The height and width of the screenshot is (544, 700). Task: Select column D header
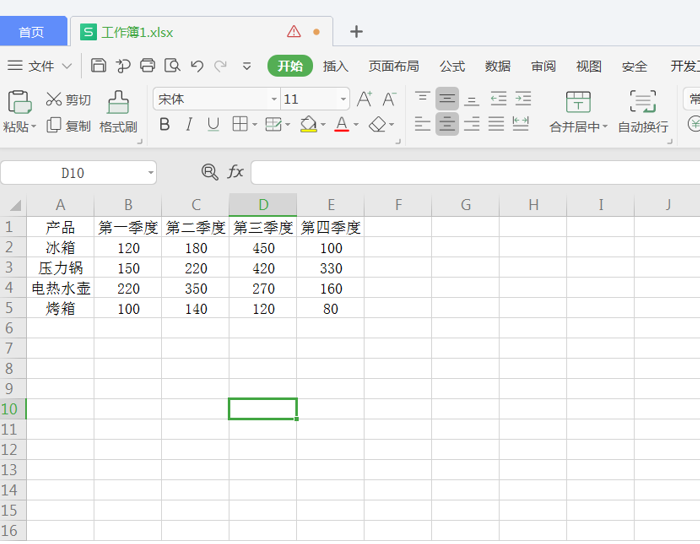click(263, 205)
